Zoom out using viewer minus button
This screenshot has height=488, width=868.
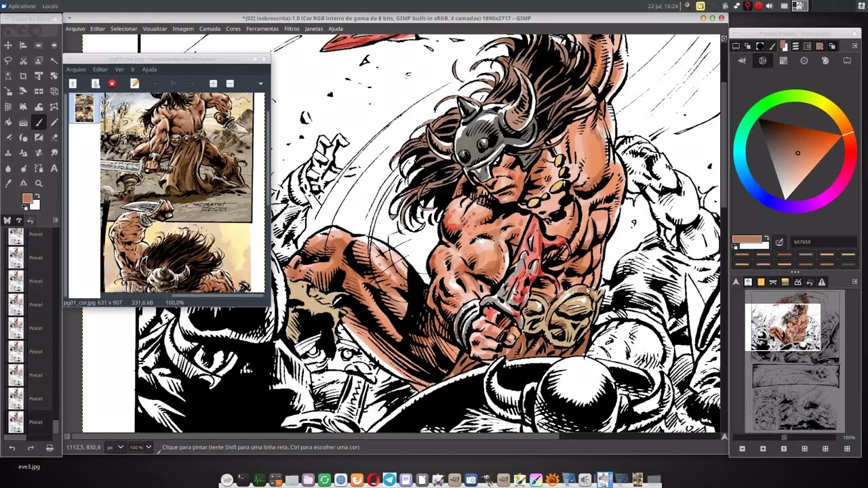point(230,83)
